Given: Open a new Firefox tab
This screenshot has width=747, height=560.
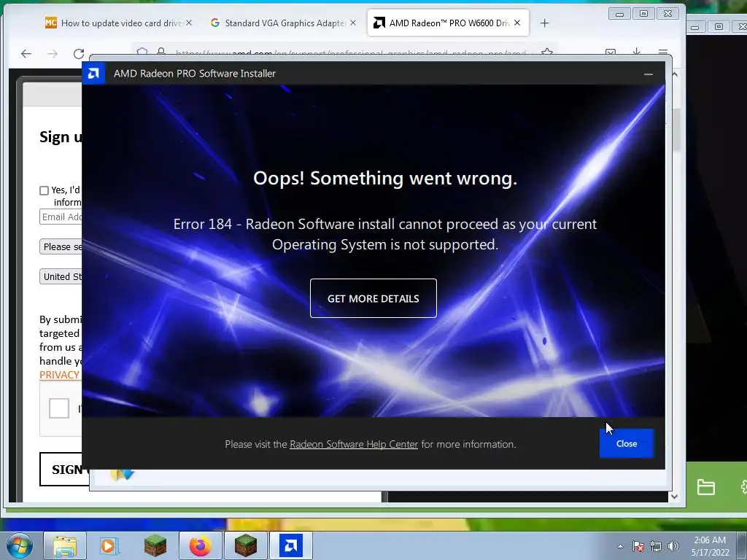Looking at the screenshot, I should 544,23.
